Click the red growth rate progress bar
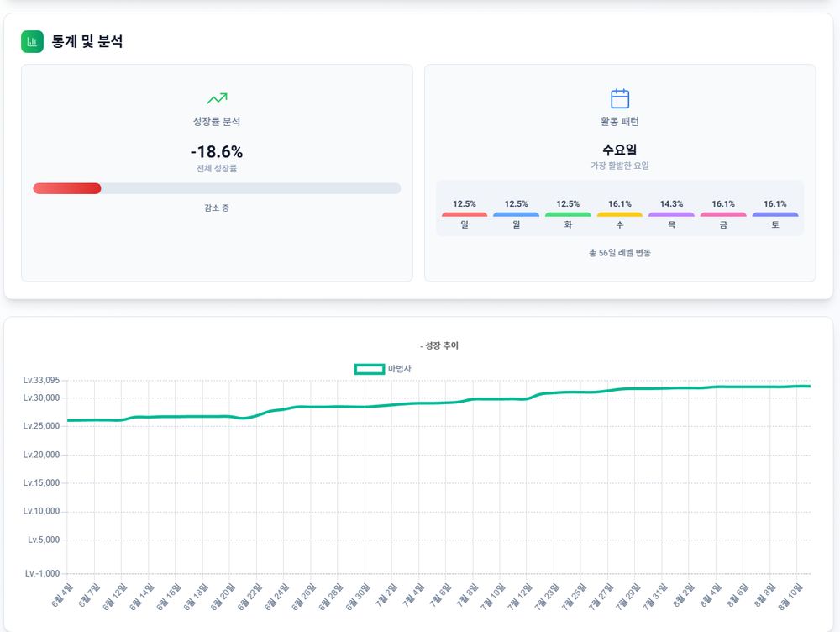Image resolution: width=840 pixels, height=632 pixels. [x=67, y=188]
